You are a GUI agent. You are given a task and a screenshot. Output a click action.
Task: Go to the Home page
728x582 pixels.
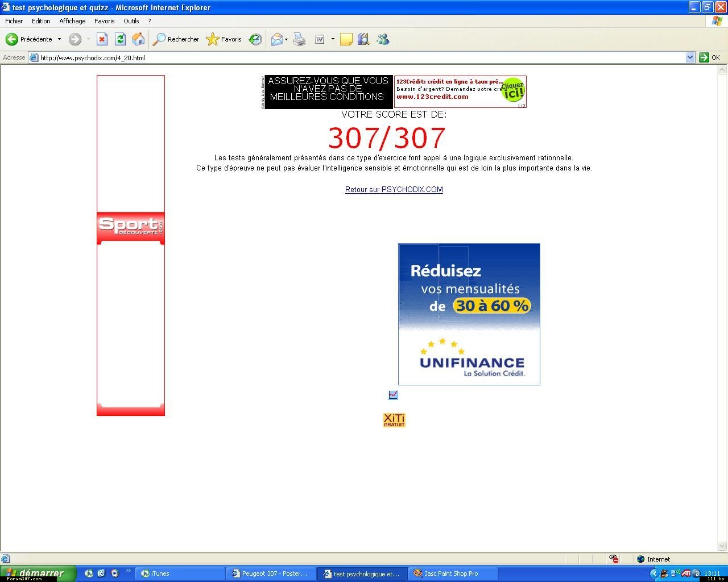(138, 39)
